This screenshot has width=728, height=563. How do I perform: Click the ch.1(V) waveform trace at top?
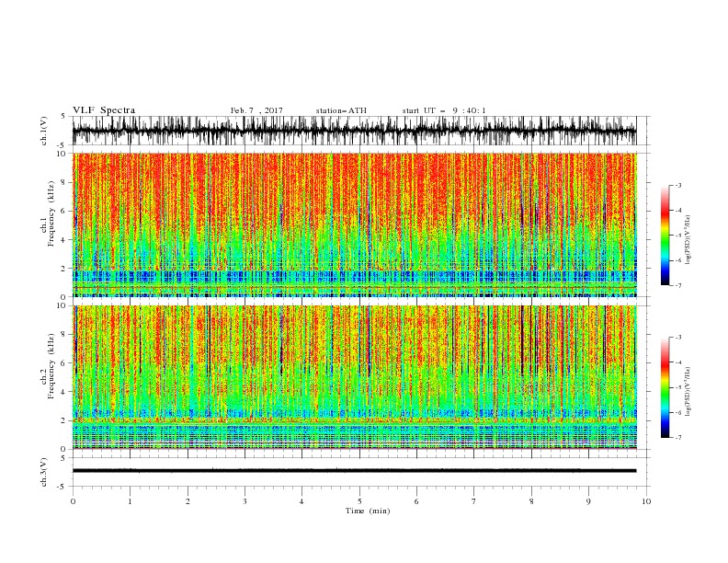[x=354, y=131]
